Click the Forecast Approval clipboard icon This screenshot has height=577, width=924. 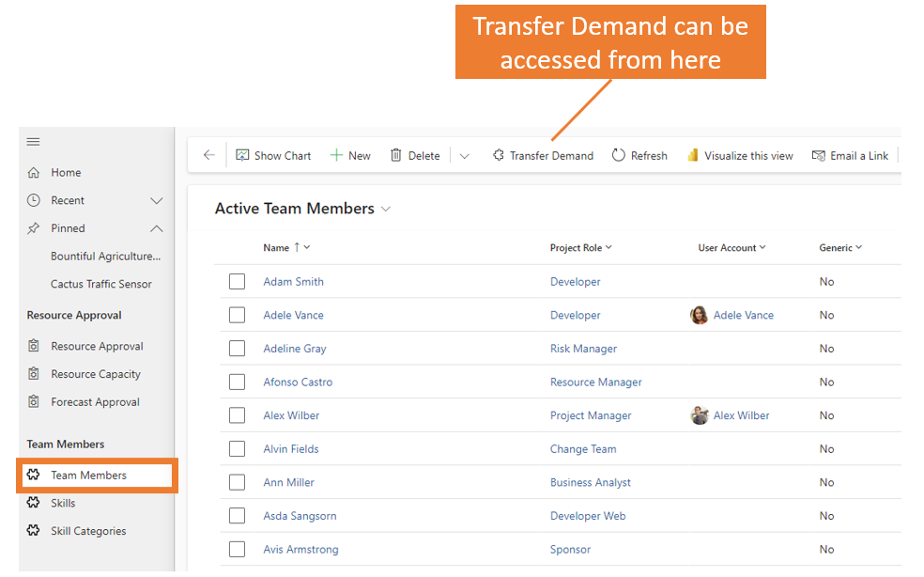34,401
